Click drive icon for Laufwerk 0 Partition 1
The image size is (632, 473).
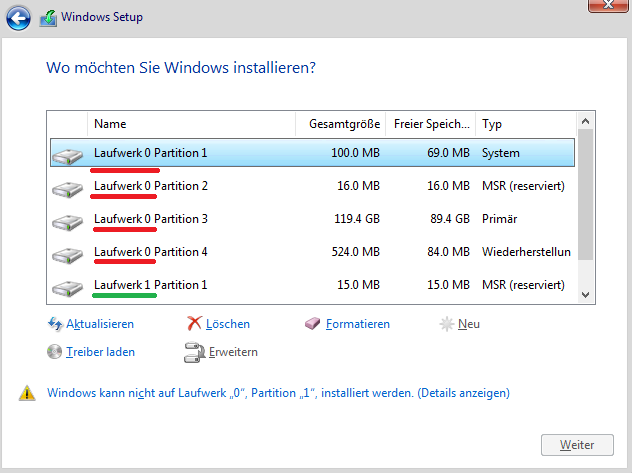tap(67, 156)
